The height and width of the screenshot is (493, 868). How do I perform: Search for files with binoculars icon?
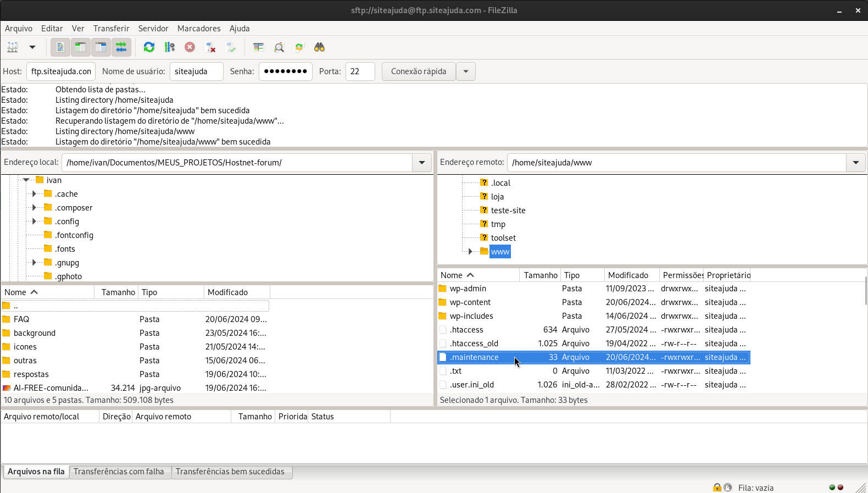point(320,47)
